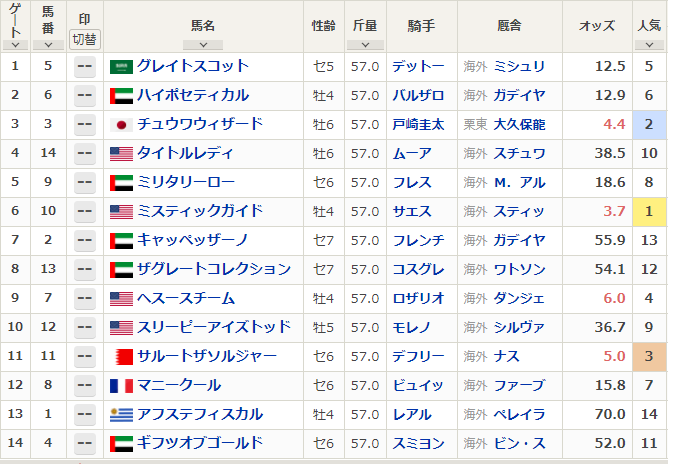Open the 人気 column sort arrow
673x464 pixels.
(x=649, y=45)
